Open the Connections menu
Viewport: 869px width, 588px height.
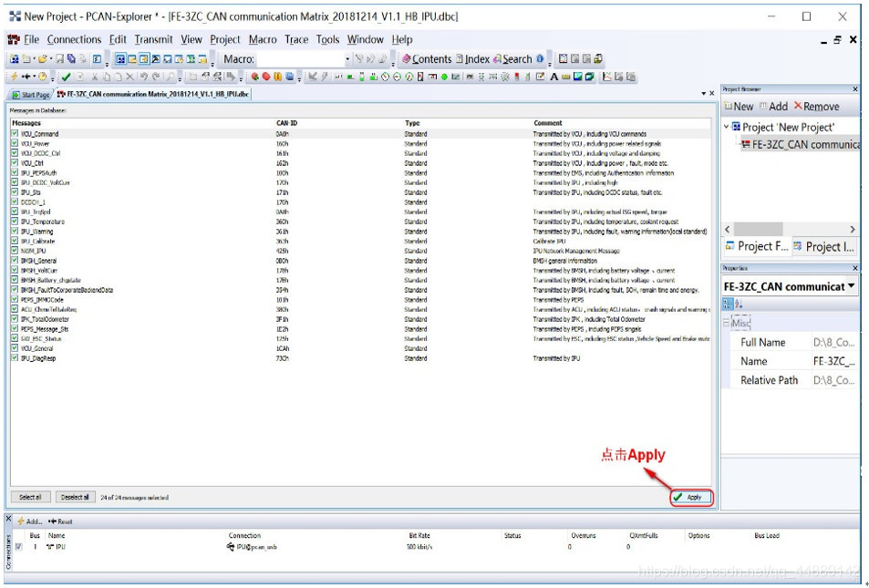74,40
